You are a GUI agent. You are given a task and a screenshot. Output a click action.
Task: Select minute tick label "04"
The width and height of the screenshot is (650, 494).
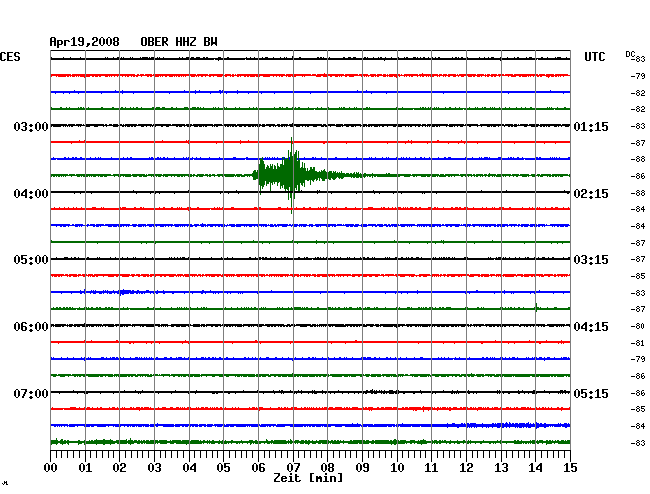click(189, 467)
